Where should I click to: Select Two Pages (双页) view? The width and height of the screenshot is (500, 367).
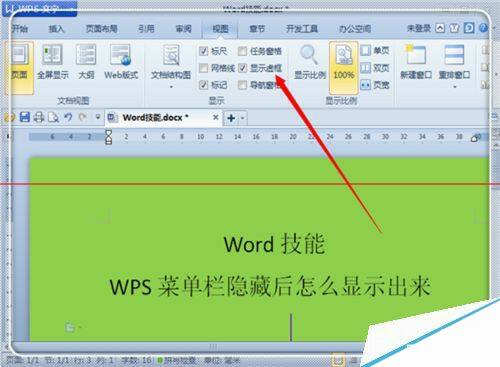pos(375,68)
